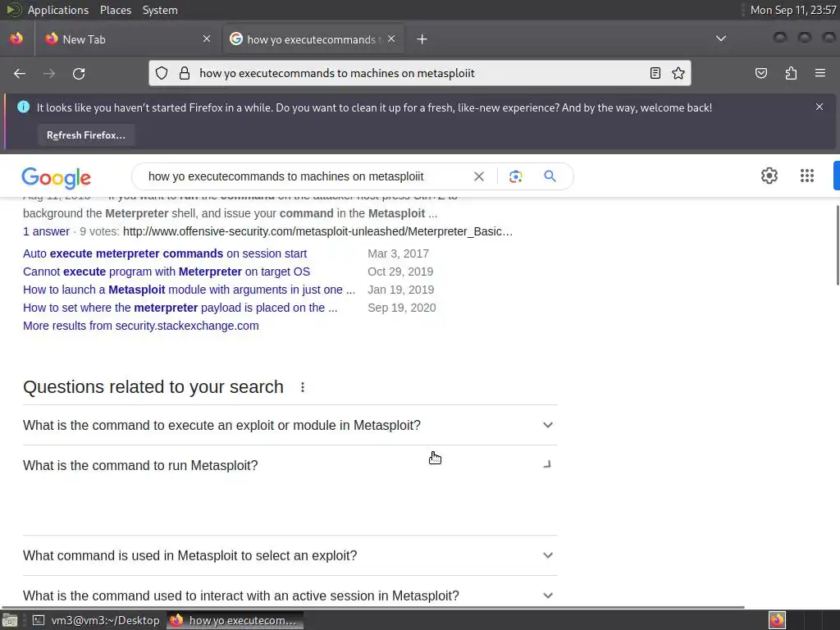Open options dots beside Questions related heading

coord(303,387)
